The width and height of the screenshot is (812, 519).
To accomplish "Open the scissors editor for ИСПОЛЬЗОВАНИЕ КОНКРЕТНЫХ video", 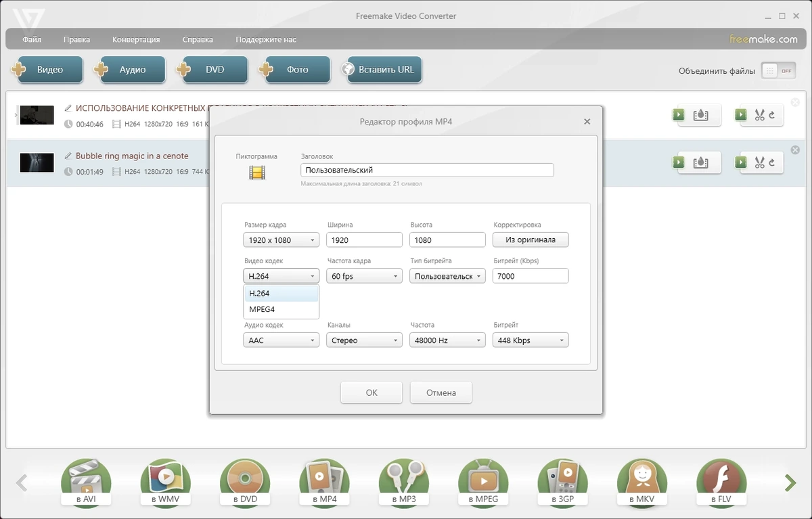I will (x=759, y=115).
